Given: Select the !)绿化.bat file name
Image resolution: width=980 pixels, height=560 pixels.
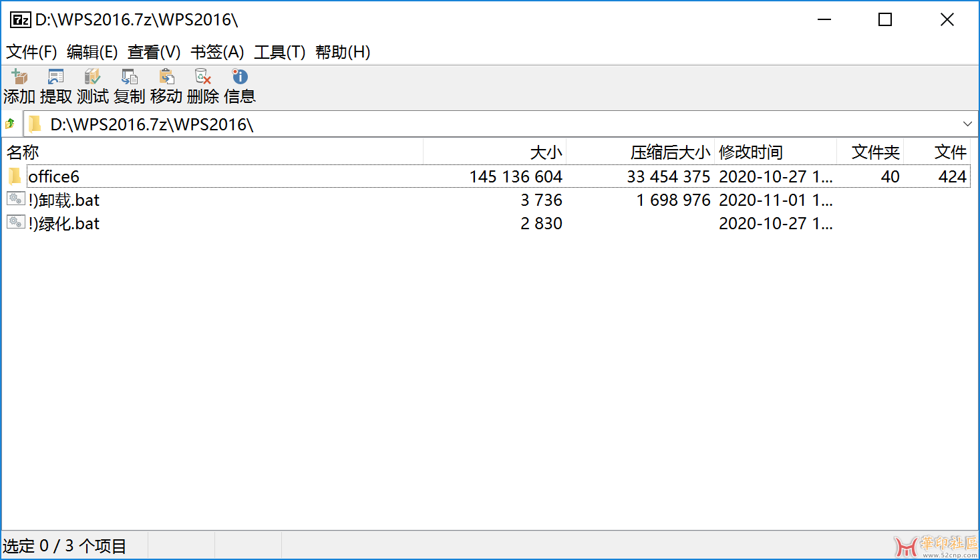Looking at the screenshot, I should (x=64, y=223).
